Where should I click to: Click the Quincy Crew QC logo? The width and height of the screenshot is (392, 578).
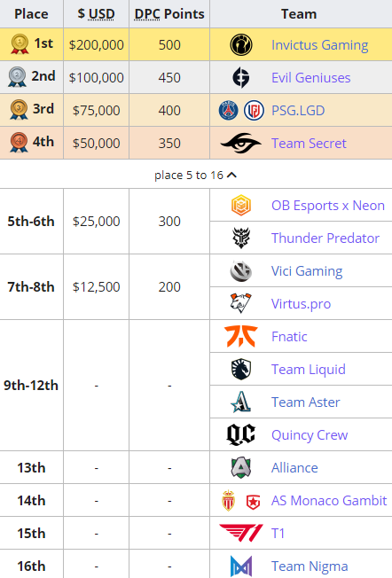pos(241,434)
